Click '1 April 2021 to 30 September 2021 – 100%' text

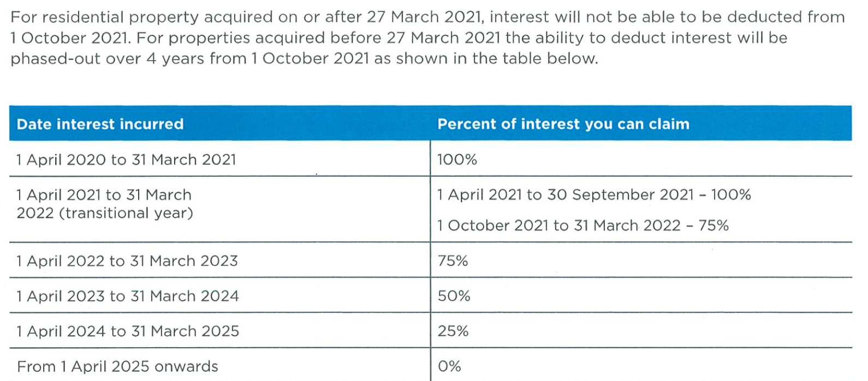[594, 195]
